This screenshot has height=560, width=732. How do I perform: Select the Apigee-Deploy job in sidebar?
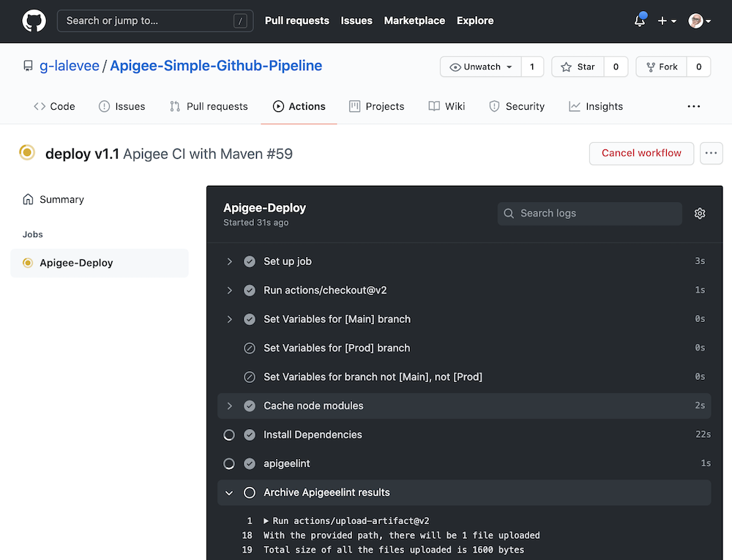tap(100, 264)
